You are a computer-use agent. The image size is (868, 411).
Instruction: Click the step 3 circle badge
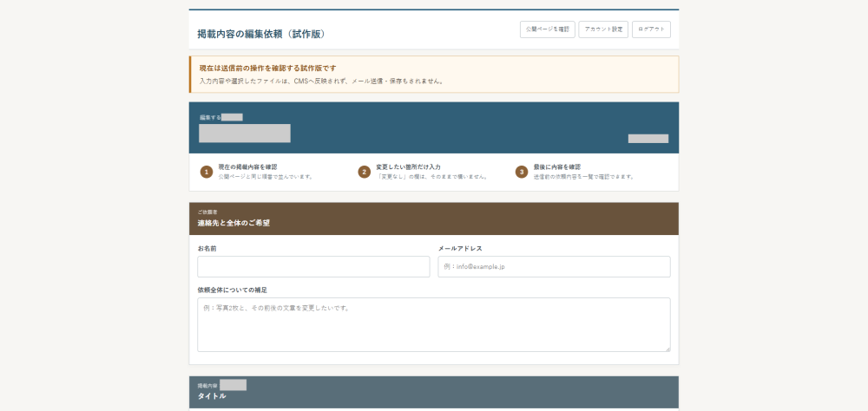(522, 172)
